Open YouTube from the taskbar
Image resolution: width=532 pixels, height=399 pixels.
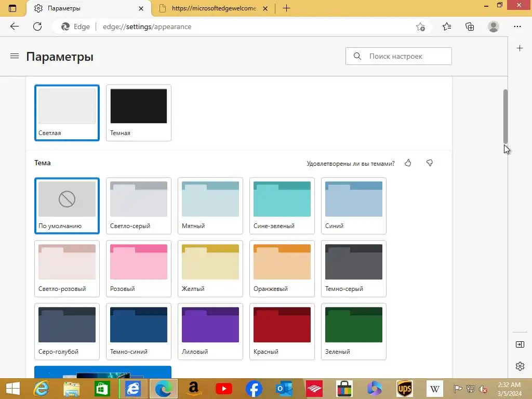(224, 389)
